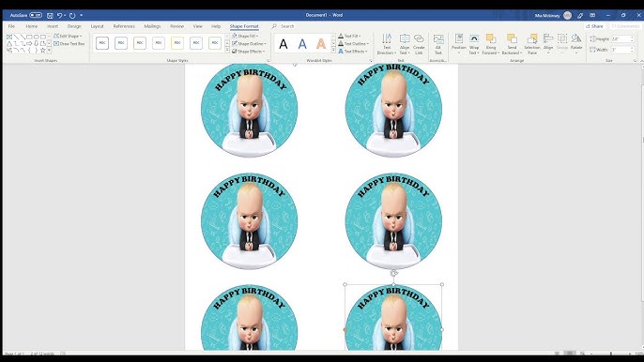
Task: Select the star shape in Insert Shapes
Action: [42, 50]
